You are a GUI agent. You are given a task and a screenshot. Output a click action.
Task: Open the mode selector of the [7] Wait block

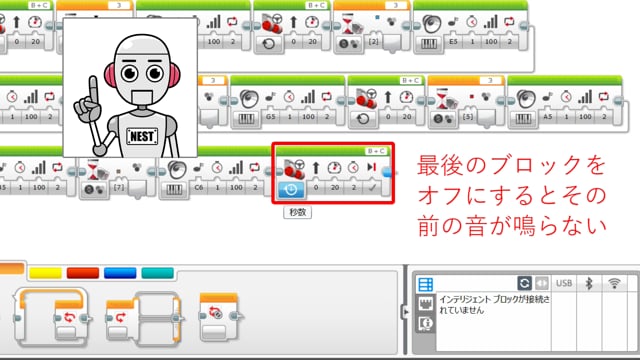tap(95, 189)
